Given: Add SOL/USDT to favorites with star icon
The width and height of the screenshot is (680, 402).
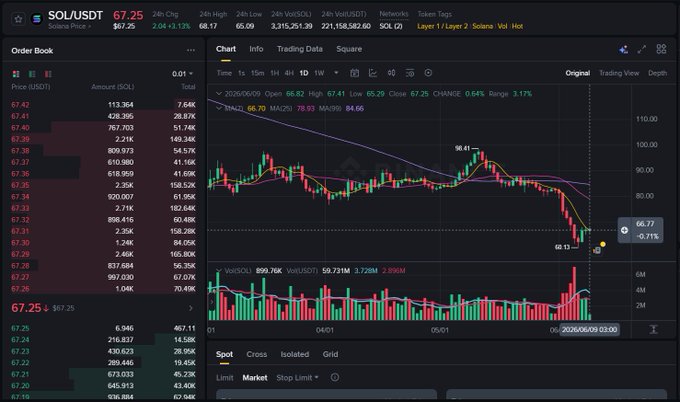Looking at the screenshot, I should [x=18, y=19].
